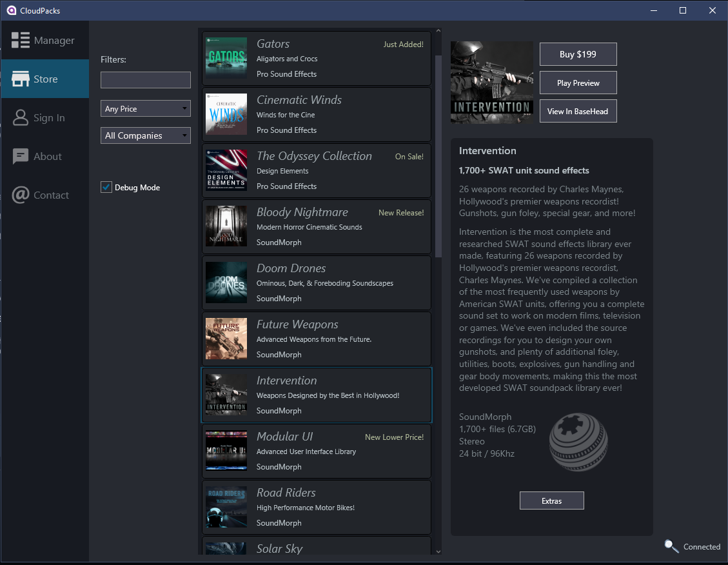Screen dimensions: 728x565
Task: Click the list scroll down arrow
Action: [438, 551]
